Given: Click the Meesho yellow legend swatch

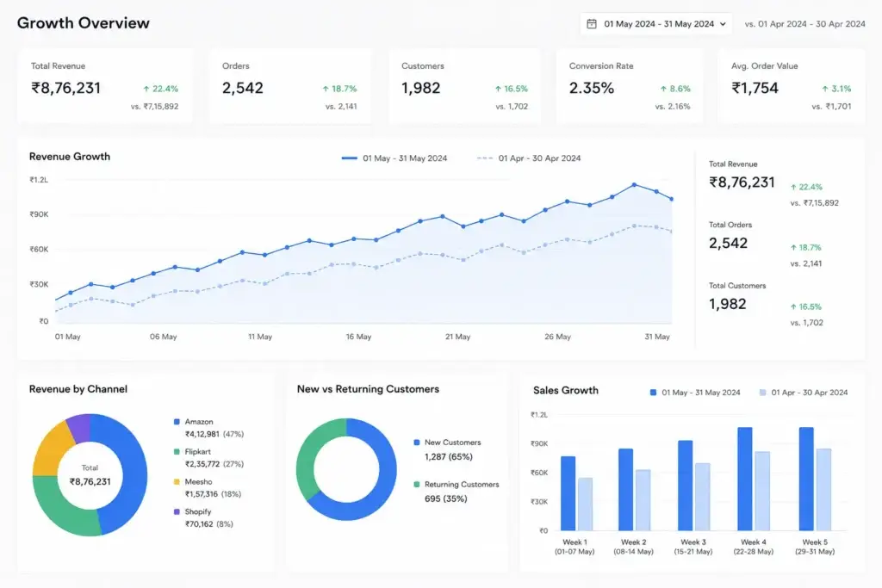Looking at the screenshot, I should [177, 482].
